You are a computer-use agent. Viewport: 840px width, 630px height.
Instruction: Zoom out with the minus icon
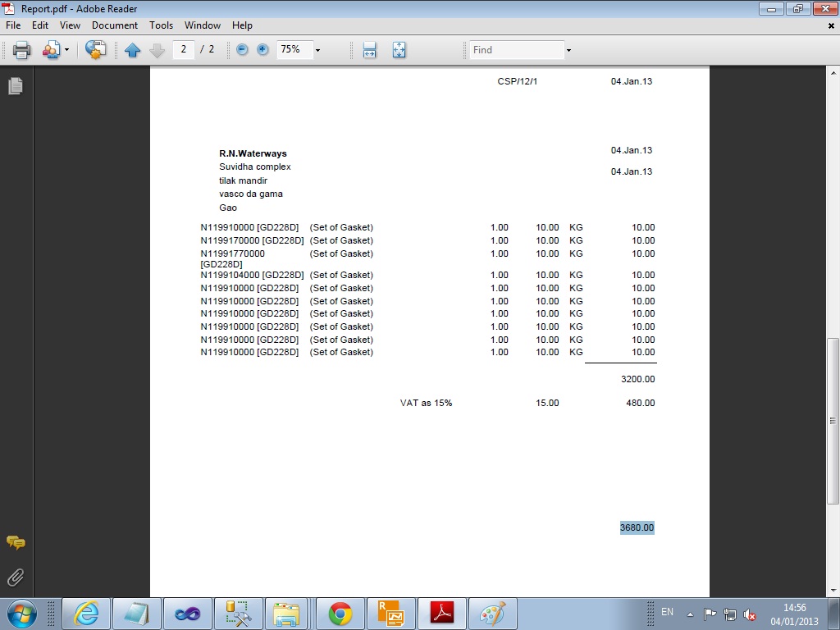coord(242,50)
